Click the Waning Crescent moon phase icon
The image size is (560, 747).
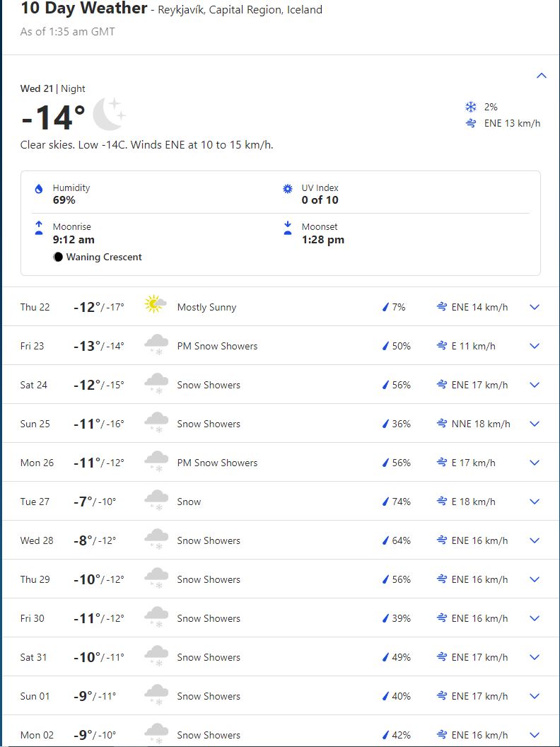(x=58, y=257)
